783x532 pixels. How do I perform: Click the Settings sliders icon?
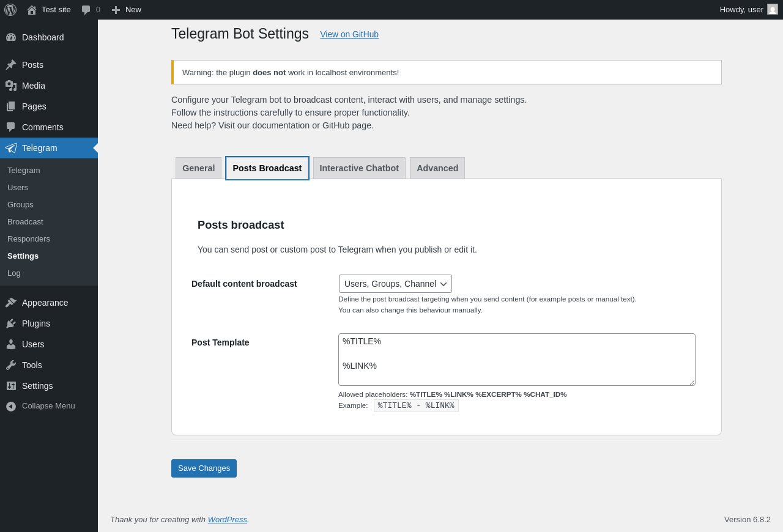[x=11, y=386]
